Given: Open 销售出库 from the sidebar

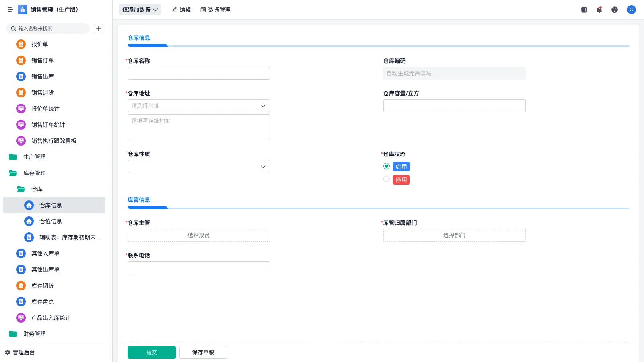Looking at the screenshot, I should pos(42,76).
